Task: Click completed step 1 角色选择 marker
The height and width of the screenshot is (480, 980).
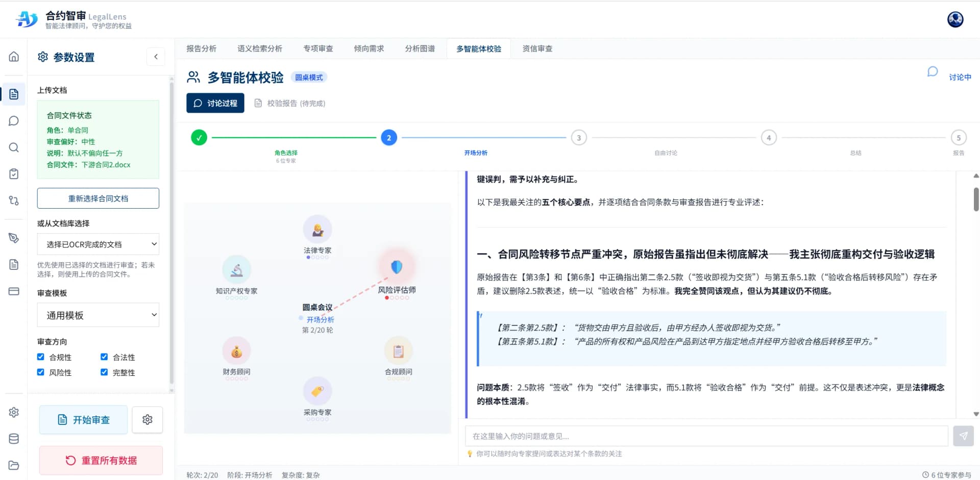Action: pos(199,138)
